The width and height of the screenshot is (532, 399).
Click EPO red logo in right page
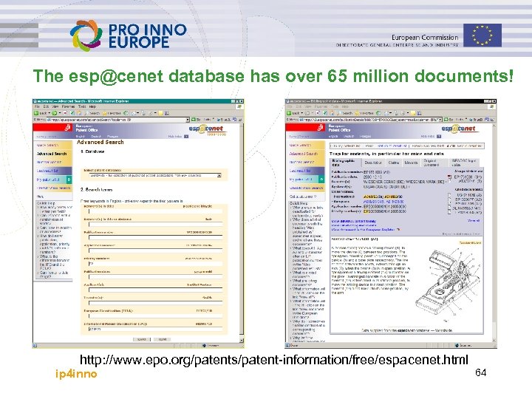tap(305, 128)
